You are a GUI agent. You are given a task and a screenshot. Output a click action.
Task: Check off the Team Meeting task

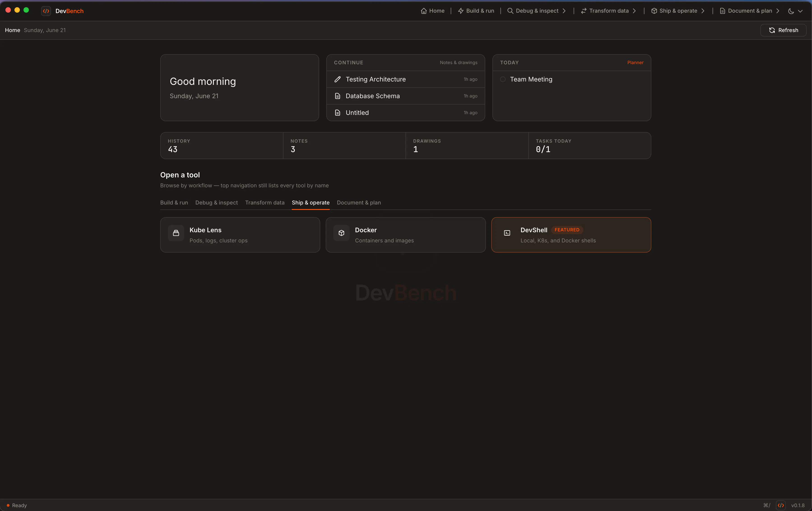click(503, 79)
